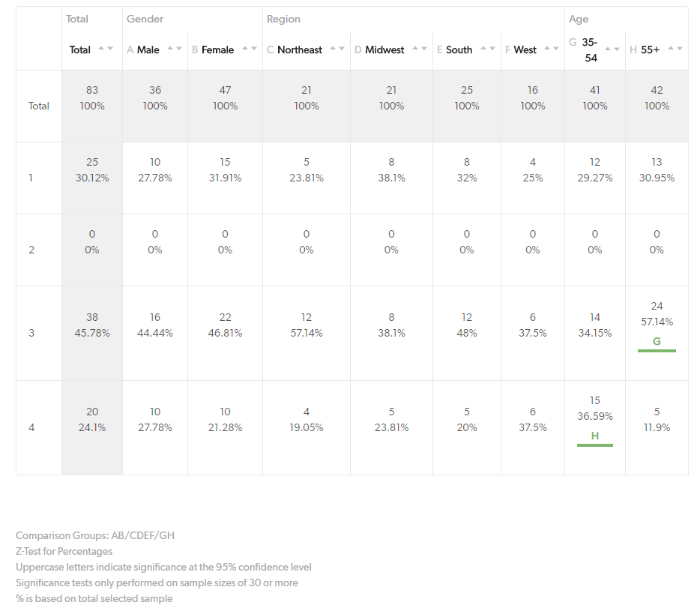Select row label 3 in the table

(x=31, y=333)
